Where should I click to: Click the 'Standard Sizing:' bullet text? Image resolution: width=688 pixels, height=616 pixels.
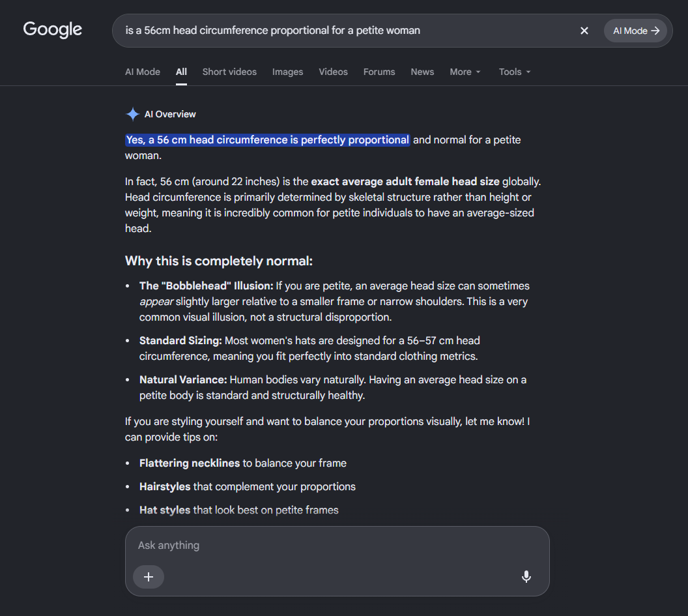point(180,341)
